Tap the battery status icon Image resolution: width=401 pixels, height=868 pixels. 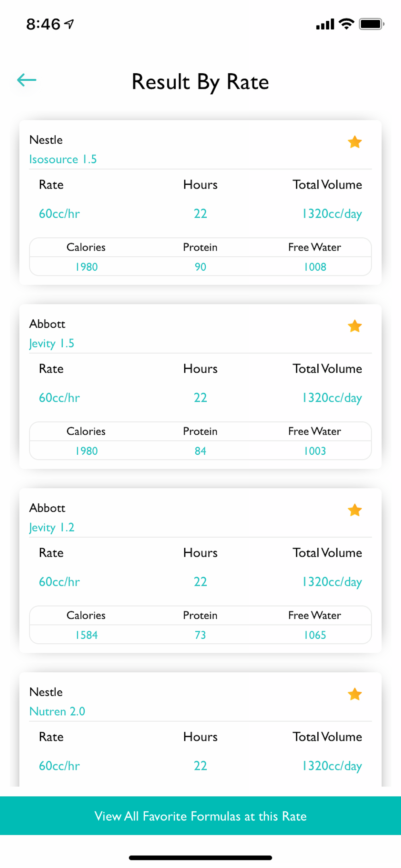371,24
